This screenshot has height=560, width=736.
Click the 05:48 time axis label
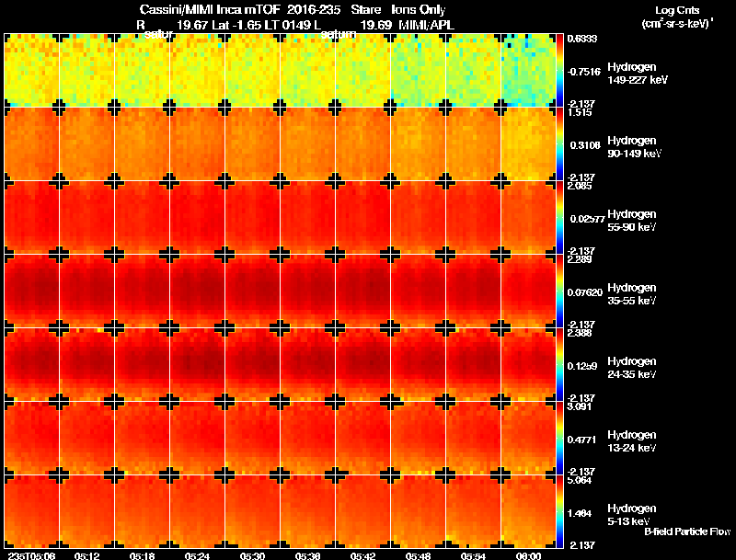click(418, 555)
